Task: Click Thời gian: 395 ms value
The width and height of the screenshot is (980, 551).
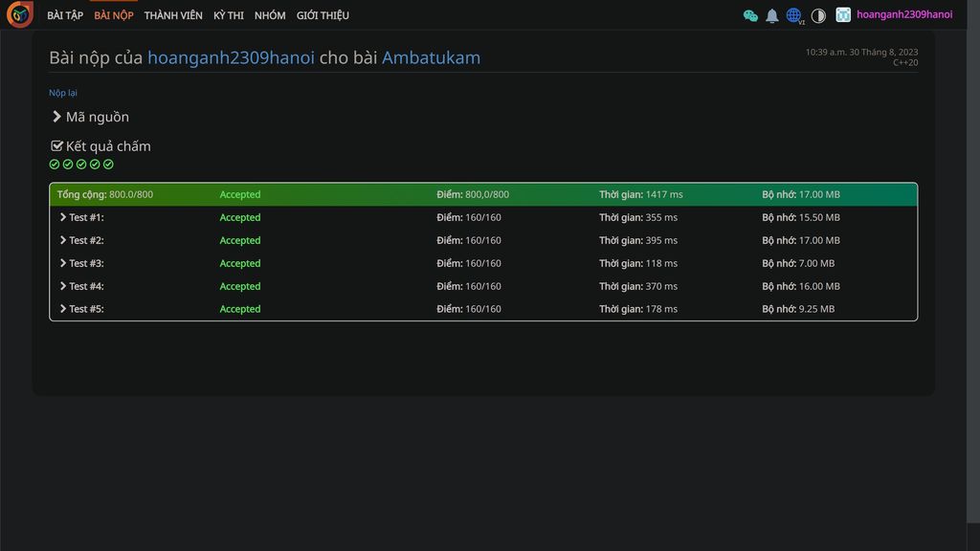Action: (638, 240)
